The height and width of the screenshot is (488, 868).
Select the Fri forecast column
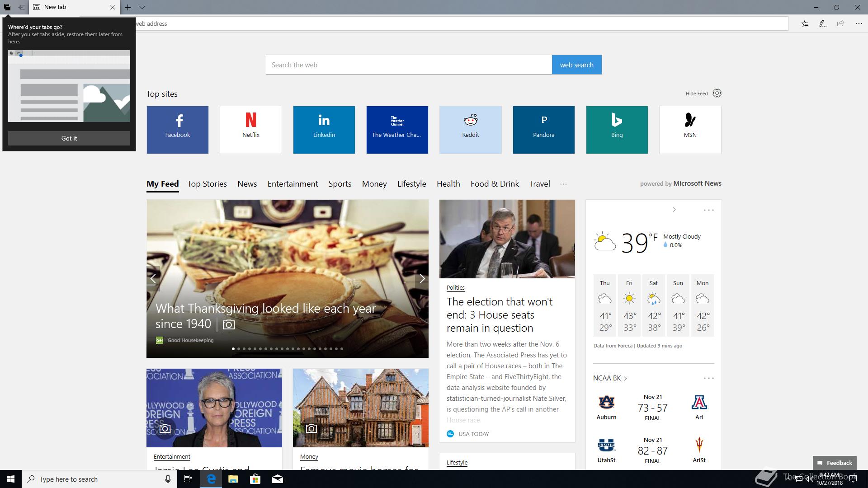[629, 305]
